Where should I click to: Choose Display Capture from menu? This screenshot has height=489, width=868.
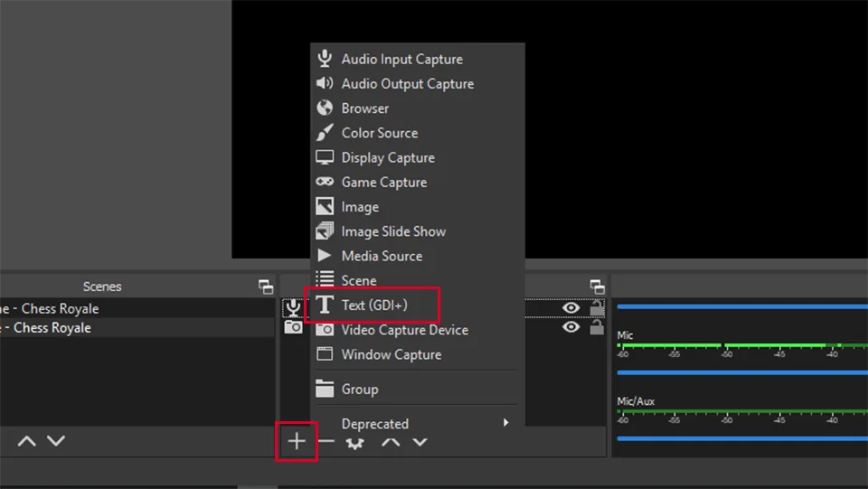point(418,157)
